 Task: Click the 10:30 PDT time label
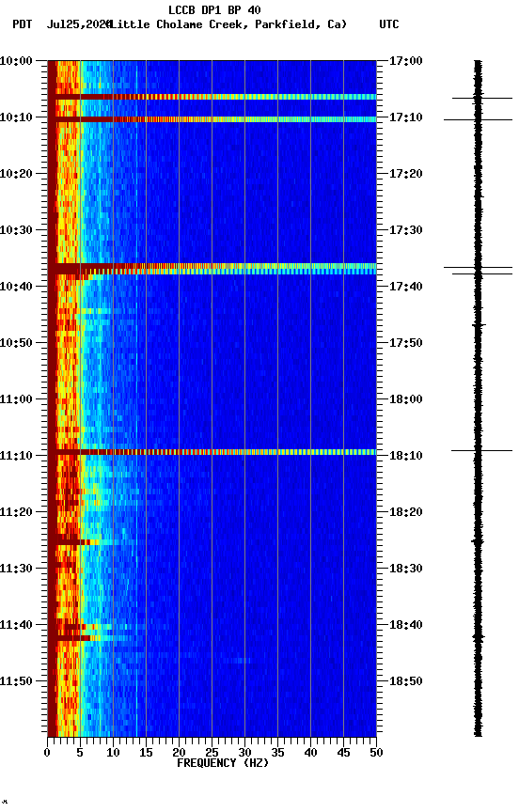coord(16,230)
